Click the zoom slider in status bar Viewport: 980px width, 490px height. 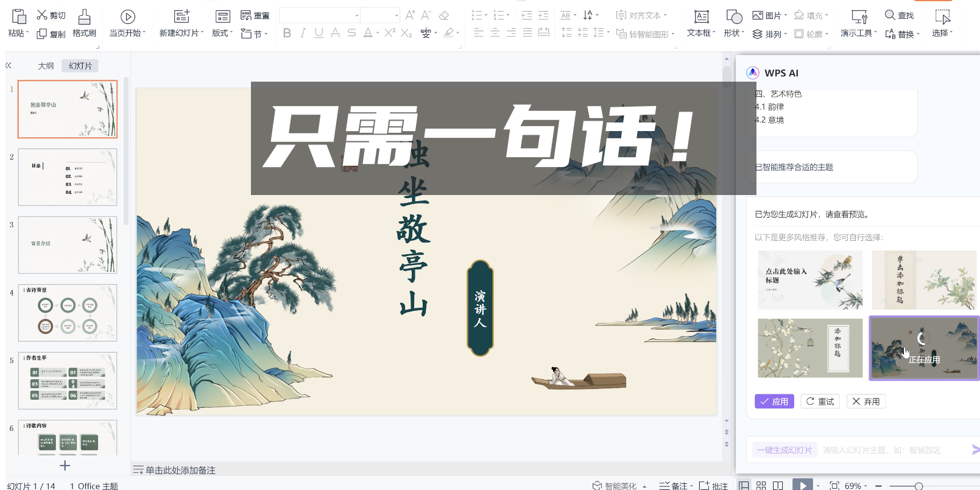coord(918,486)
